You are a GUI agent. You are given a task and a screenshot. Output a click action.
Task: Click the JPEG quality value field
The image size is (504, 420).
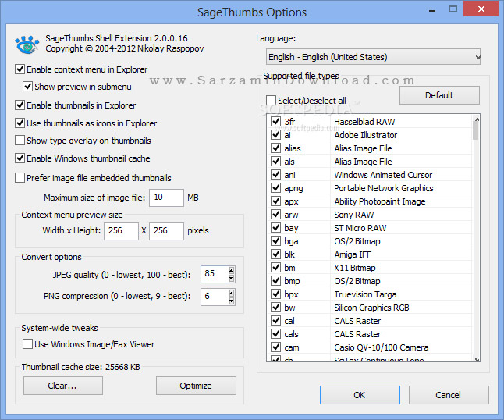215,274
